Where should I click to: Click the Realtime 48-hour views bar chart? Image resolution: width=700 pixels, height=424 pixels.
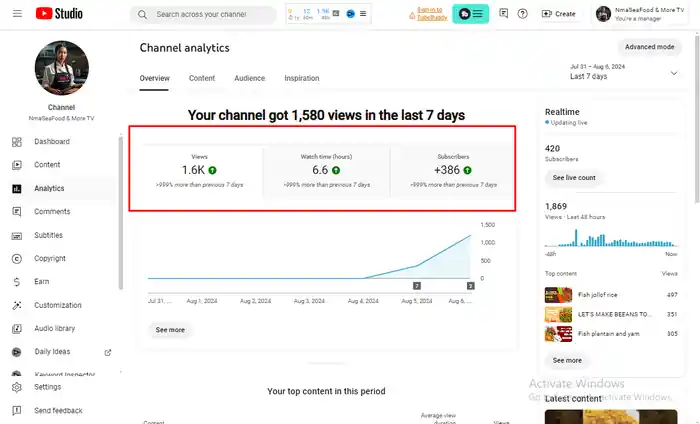click(611, 237)
